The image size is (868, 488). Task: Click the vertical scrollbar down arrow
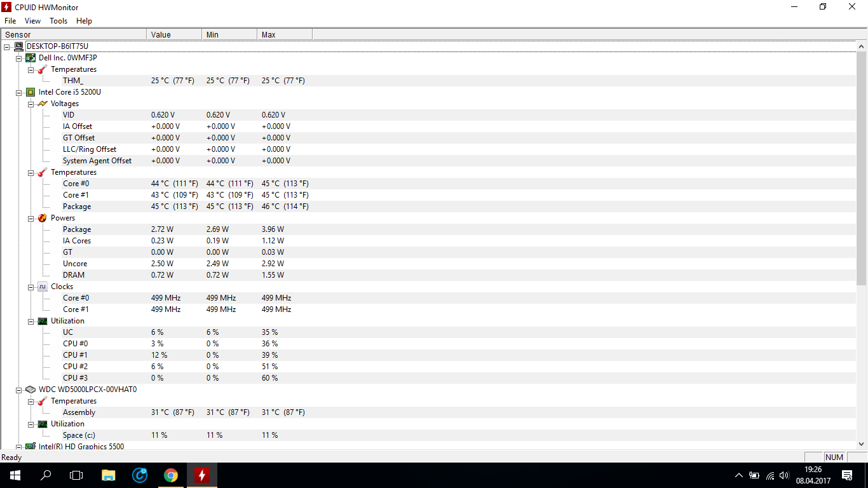point(862,444)
